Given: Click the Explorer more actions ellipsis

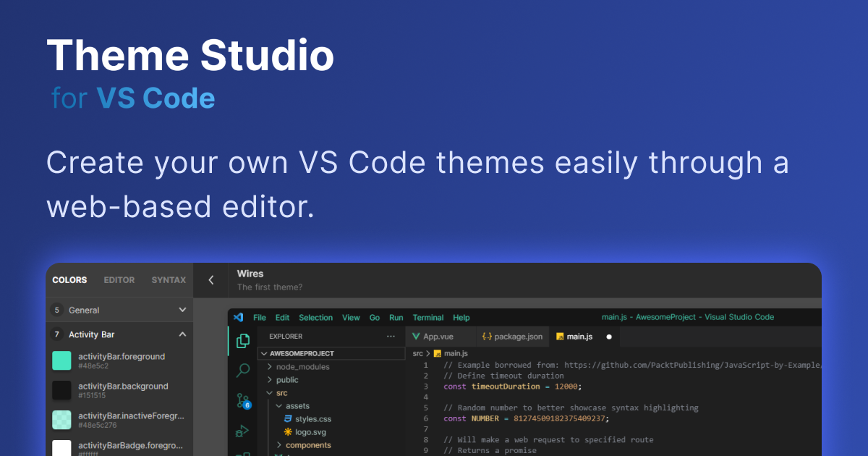Looking at the screenshot, I should (x=391, y=337).
